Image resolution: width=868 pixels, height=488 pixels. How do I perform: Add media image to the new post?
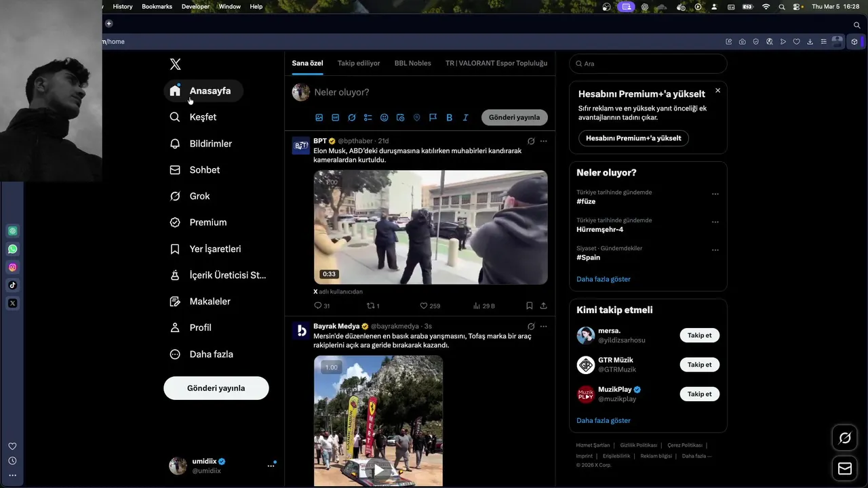tap(319, 117)
